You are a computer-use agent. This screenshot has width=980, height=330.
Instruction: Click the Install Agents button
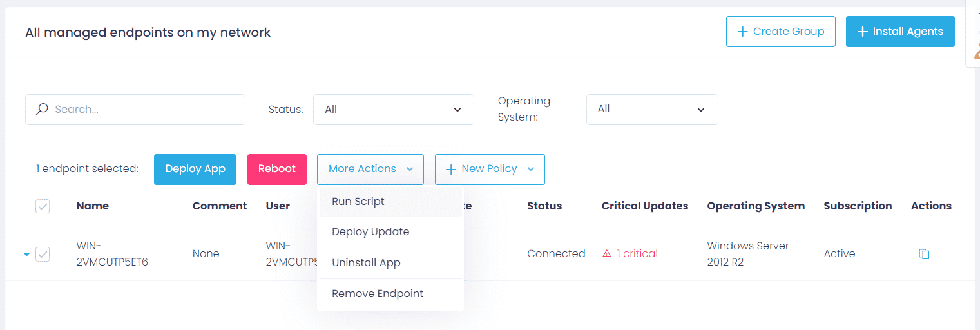tap(899, 32)
